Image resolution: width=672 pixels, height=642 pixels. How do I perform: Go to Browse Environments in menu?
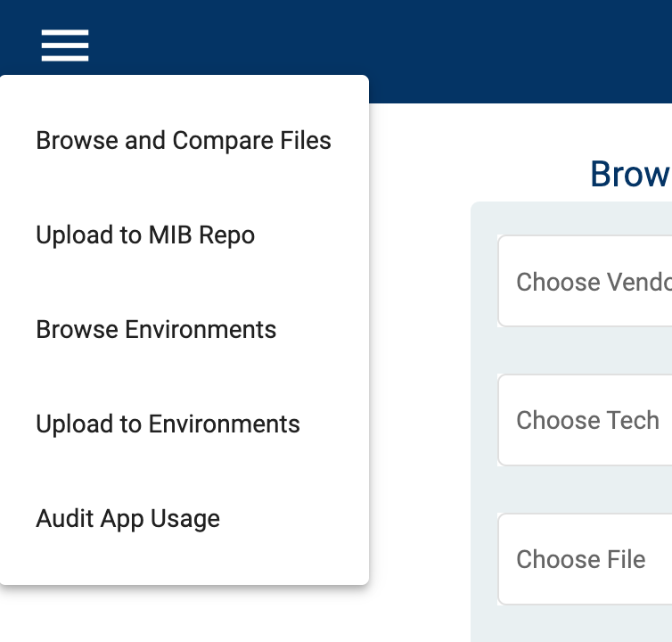[156, 330]
